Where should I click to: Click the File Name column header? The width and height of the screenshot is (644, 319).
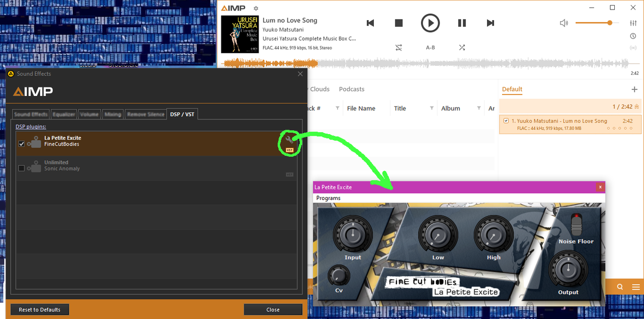[x=361, y=109]
